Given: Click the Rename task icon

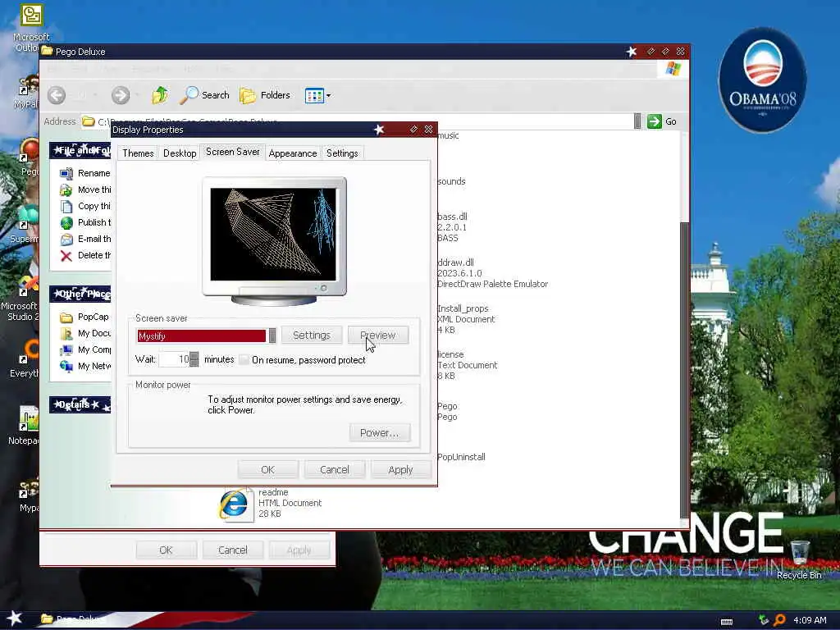Looking at the screenshot, I should [x=66, y=174].
